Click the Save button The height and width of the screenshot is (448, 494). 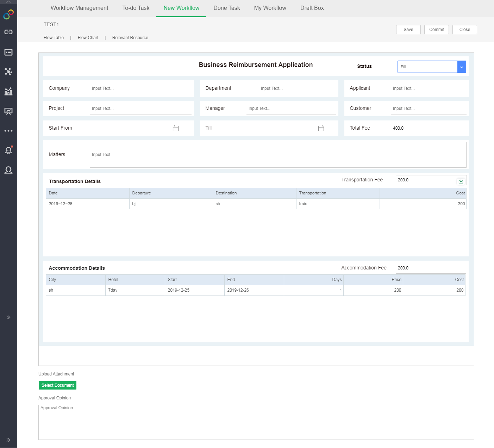[x=408, y=30]
